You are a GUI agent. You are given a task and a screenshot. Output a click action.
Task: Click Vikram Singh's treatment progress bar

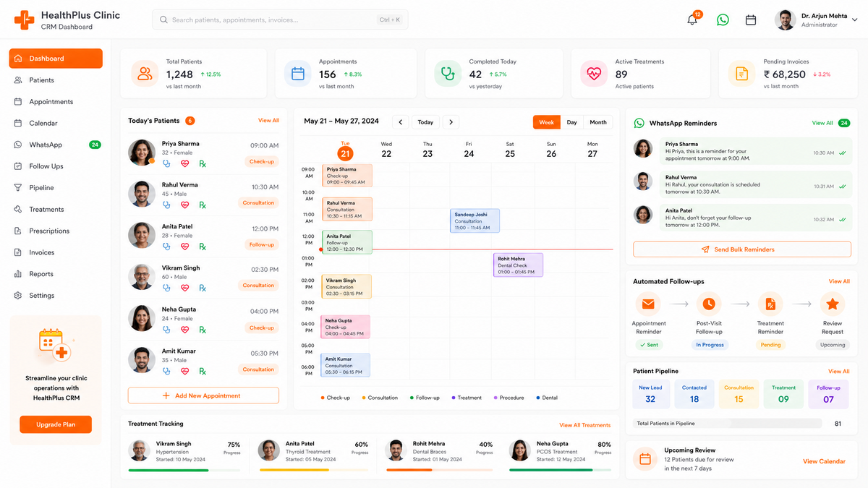(x=184, y=471)
